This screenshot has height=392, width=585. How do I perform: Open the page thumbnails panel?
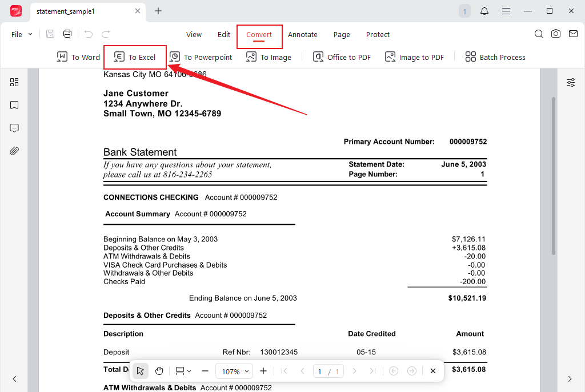click(14, 82)
